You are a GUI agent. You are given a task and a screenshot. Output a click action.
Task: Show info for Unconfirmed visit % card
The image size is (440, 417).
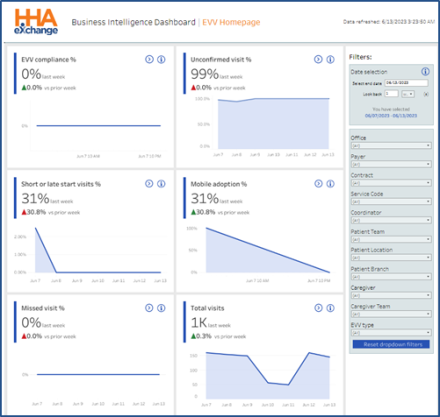pyautogui.click(x=330, y=59)
